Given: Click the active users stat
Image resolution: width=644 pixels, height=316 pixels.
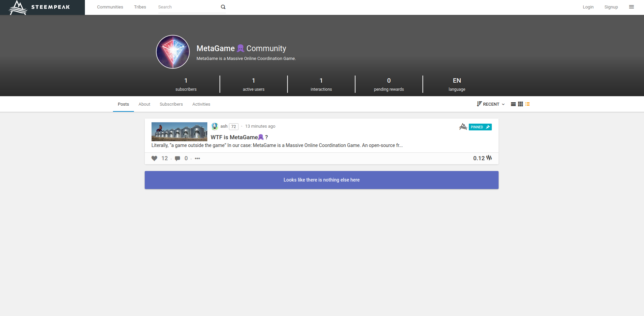Looking at the screenshot, I should coord(254,84).
